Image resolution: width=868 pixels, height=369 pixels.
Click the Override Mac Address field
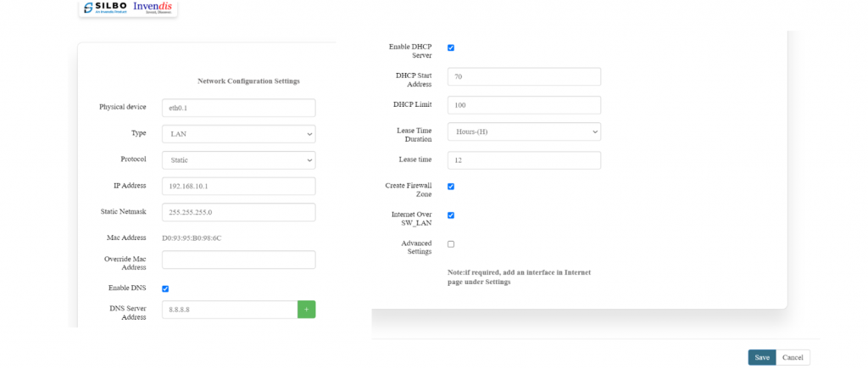point(238,260)
